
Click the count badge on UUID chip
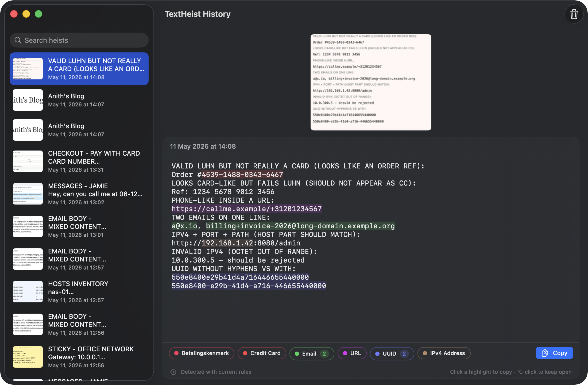tap(404, 354)
